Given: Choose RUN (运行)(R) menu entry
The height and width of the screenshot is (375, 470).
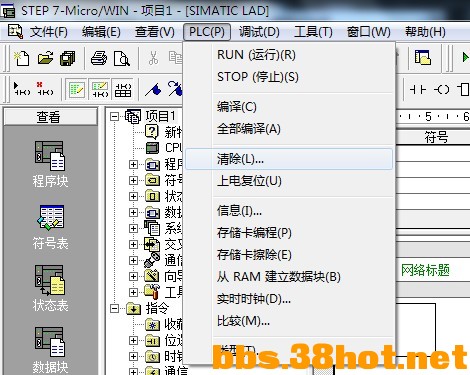Looking at the screenshot, I should click(256, 55).
